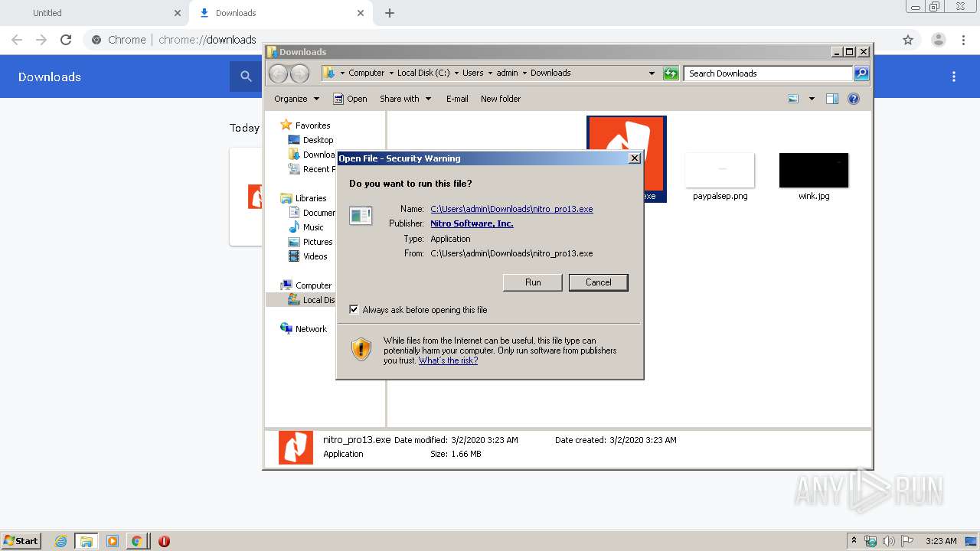
Task: Open the nitro_pro13.exe path link next to Name
Action: (511, 209)
